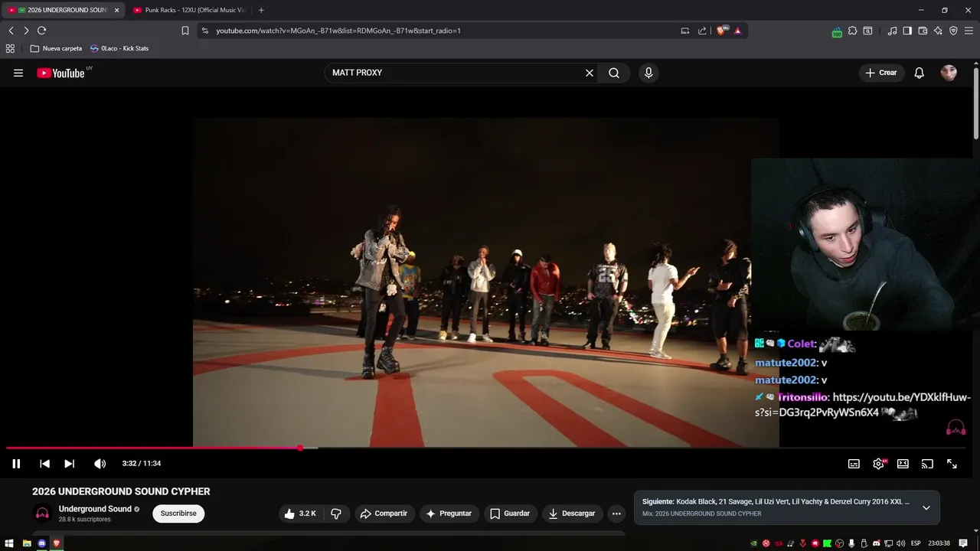Go back in browser history
The image size is (980, 551).
[x=11, y=31]
